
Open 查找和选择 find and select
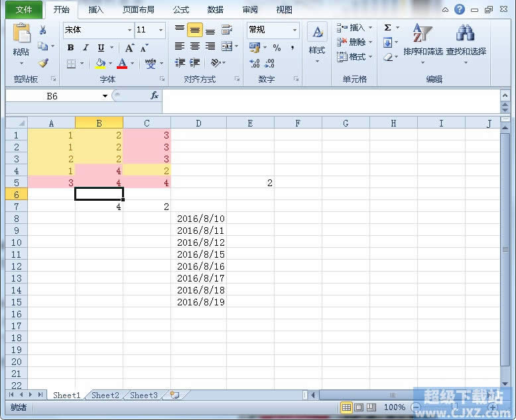point(466,42)
